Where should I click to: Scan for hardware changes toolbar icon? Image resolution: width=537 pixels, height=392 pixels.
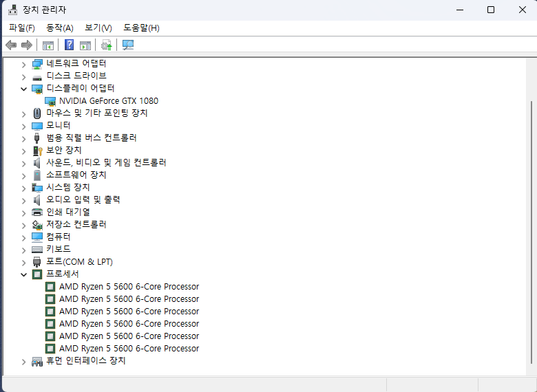pyautogui.click(x=128, y=45)
